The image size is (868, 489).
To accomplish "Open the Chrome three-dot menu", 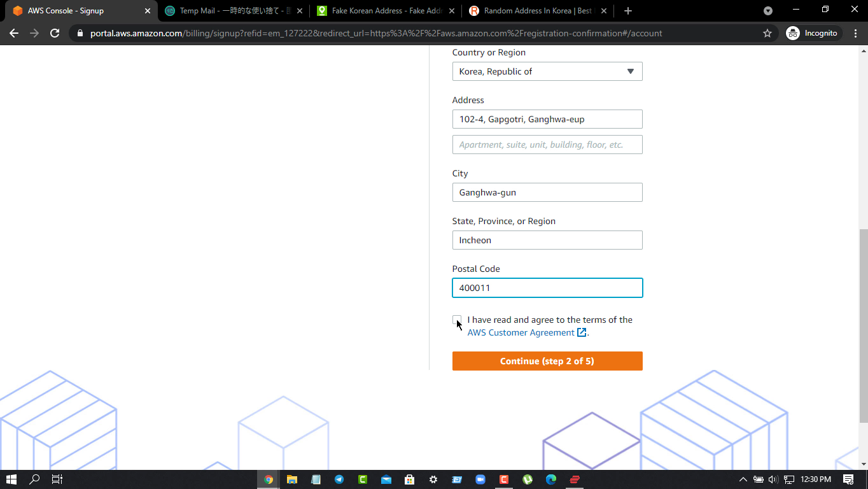I will coord(855,33).
